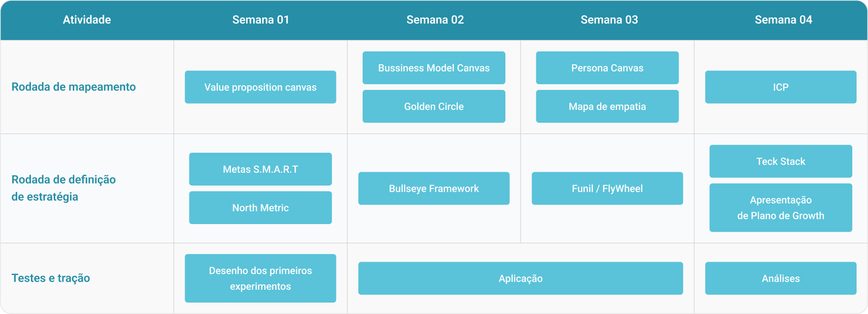Select the Semana 03 column header
The width and height of the screenshot is (868, 314).
tap(609, 20)
